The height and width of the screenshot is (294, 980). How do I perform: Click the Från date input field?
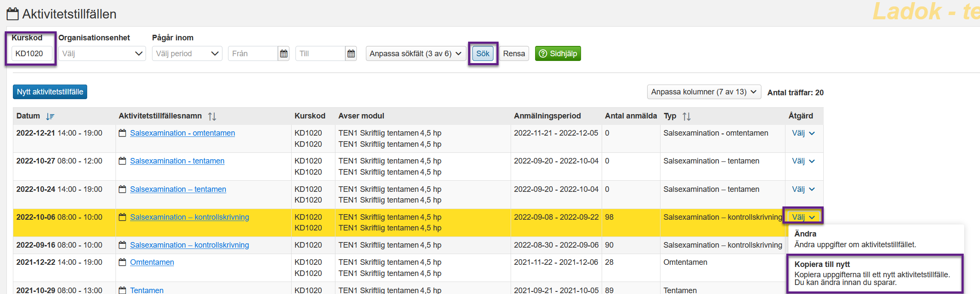click(x=253, y=54)
